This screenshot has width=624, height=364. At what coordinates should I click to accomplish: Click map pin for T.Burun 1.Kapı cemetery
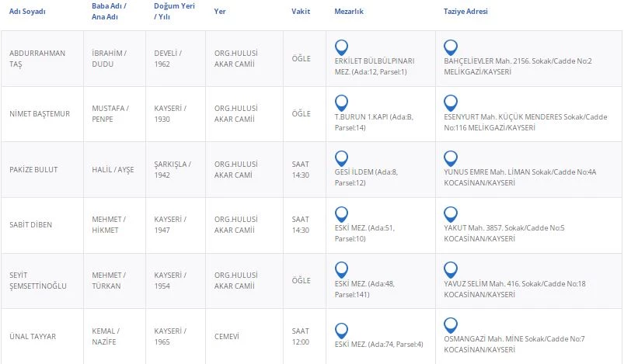(x=340, y=102)
